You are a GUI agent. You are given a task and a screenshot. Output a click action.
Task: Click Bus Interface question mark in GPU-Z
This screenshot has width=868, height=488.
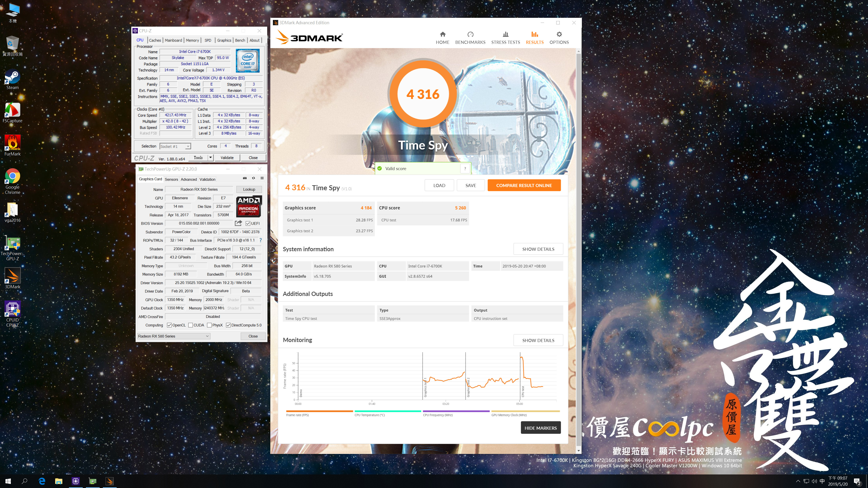tap(260, 240)
